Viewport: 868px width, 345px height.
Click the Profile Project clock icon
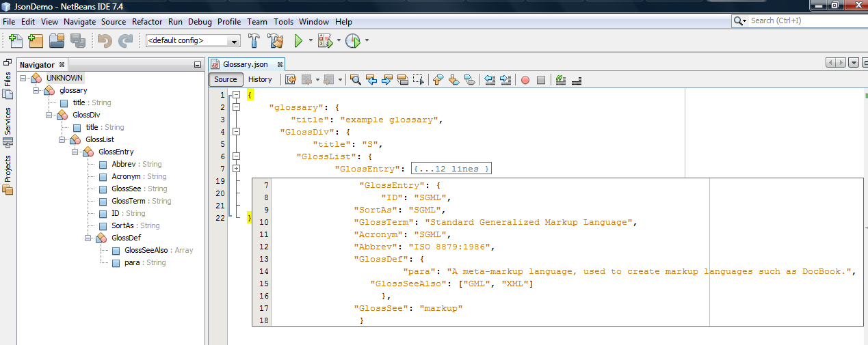coord(352,41)
